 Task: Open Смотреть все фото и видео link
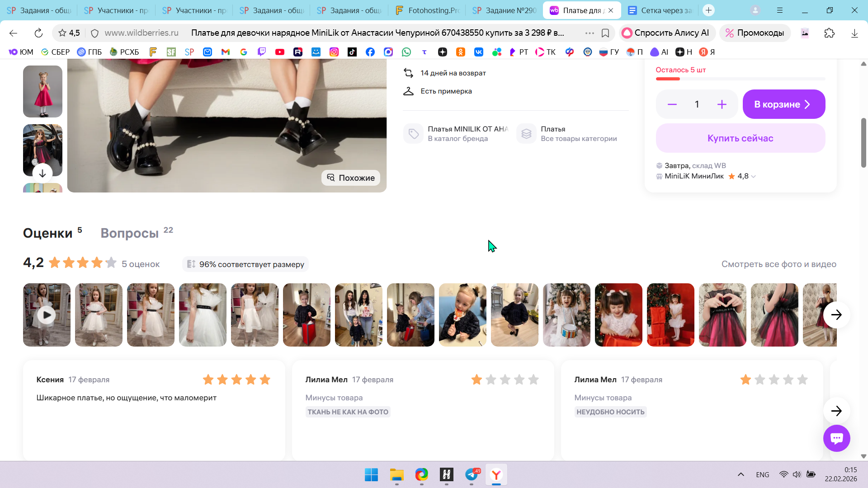click(x=778, y=264)
